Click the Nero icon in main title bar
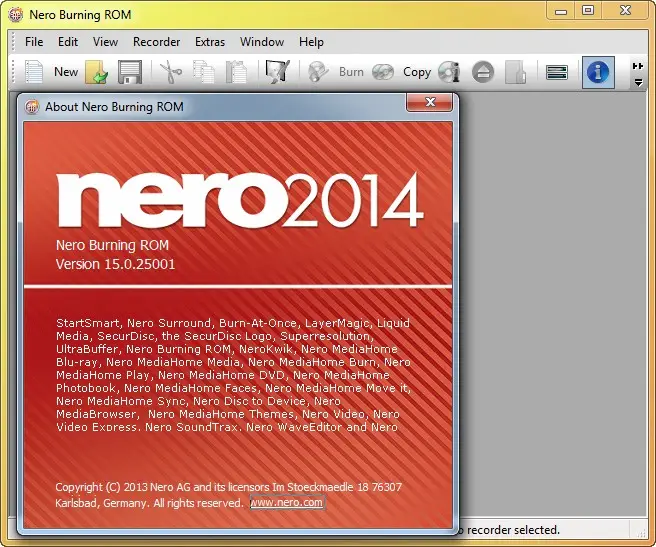 pos(16,15)
